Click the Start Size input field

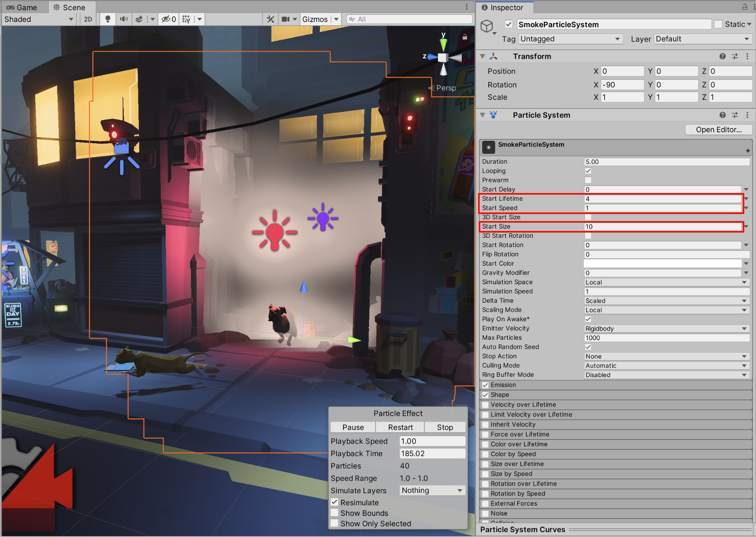(663, 227)
